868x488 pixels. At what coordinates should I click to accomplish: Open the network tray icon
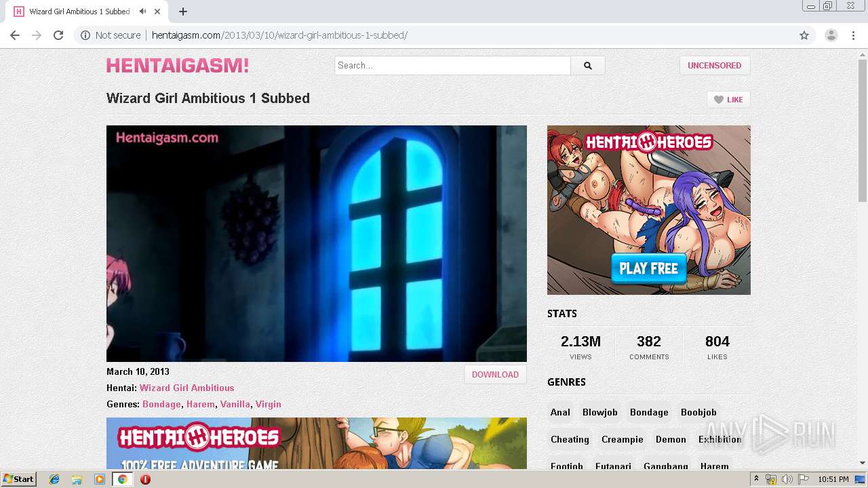pos(771,479)
